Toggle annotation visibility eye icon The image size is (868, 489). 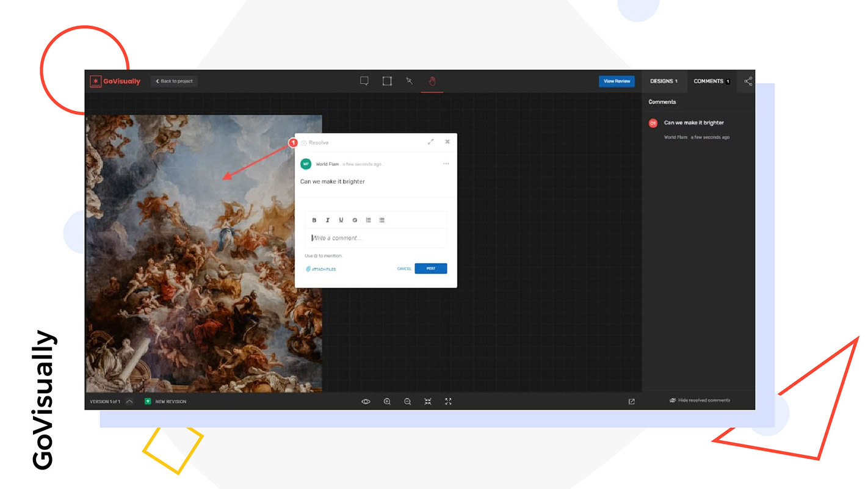point(366,402)
